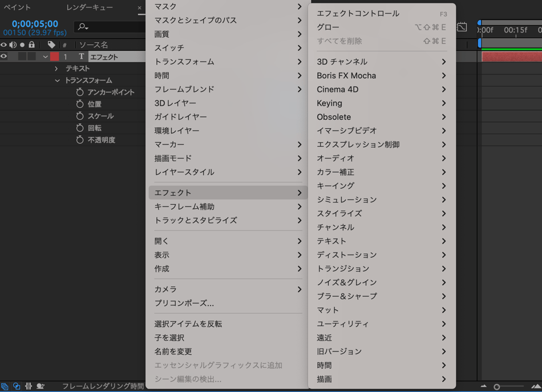Viewport: 542px width, 392px height.
Task: Click the label tag column icon
Action: (x=51, y=45)
